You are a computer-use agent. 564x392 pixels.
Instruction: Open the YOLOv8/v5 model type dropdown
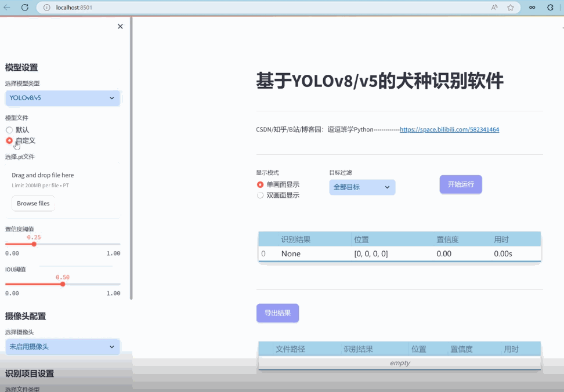coord(62,98)
